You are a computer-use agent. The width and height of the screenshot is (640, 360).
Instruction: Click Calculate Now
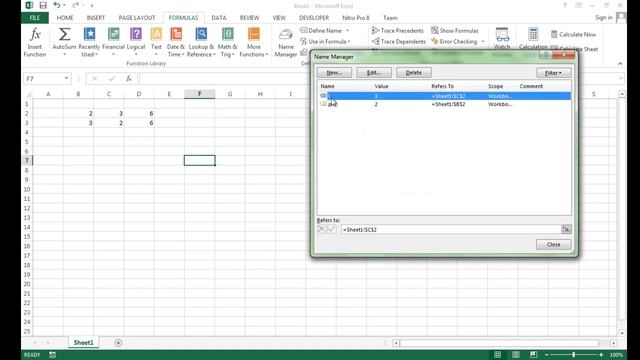click(x=573, y=35)
